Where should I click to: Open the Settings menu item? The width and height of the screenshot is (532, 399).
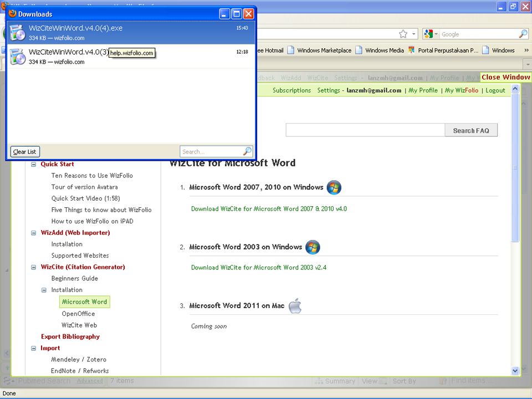[x=329, y=90]
